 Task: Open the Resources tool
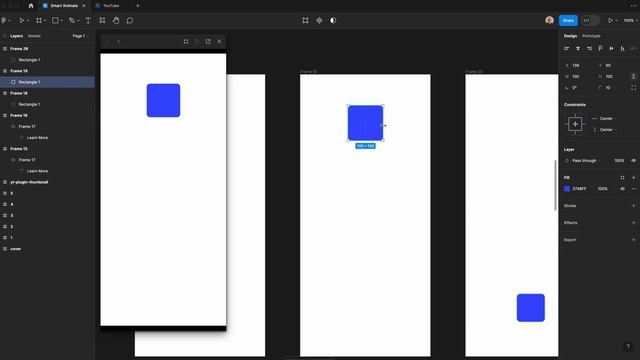[102, 20]
